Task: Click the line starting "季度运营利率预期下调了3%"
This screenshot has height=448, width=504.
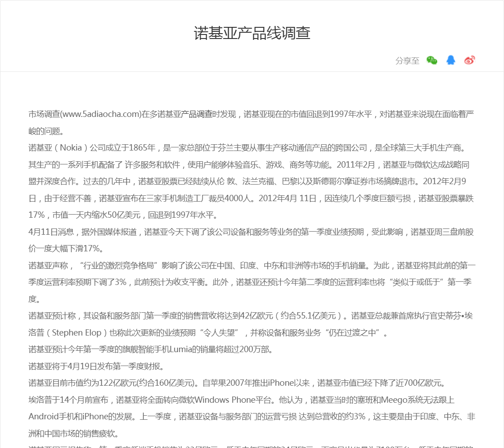Action: (x=250, y=282)
